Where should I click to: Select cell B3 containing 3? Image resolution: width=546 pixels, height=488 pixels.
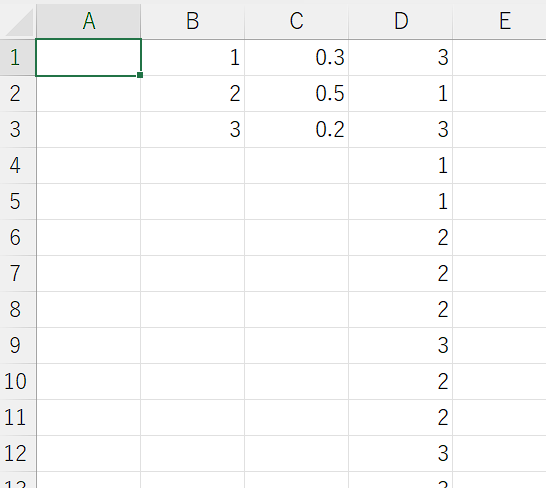click(193, 130)
